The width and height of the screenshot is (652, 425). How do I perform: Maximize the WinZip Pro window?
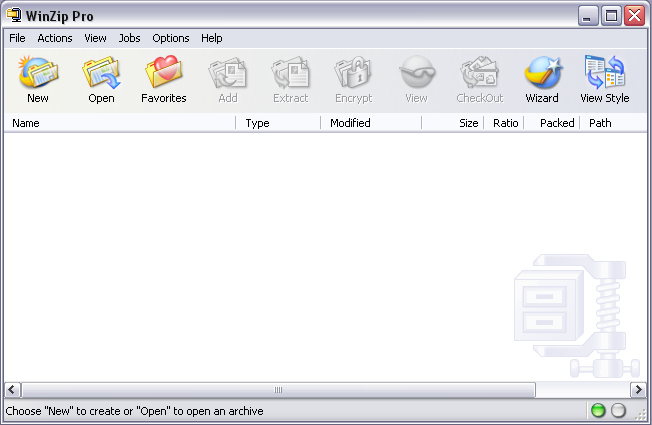point(611,16)
